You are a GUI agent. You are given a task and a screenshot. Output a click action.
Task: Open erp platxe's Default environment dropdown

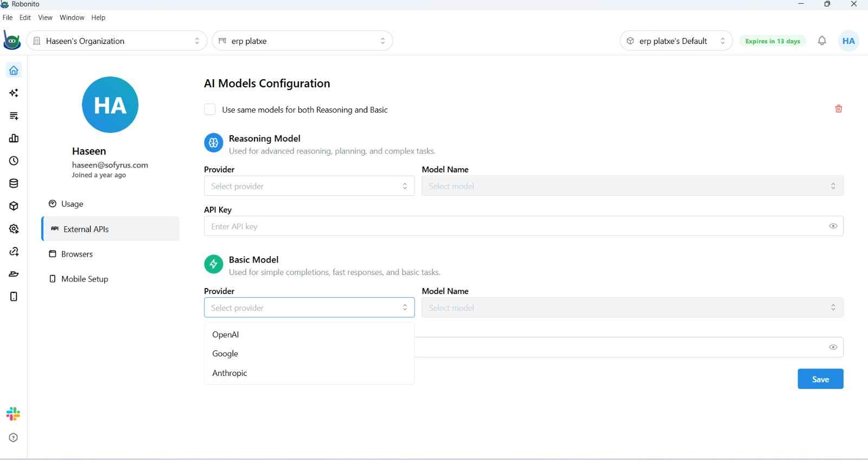(x=676, y=41)
